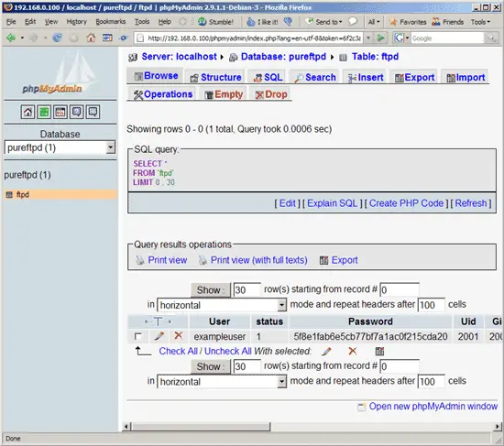Click the With selected delete X icon
This screenshot has width=504, height=446.
coord(353,351)
